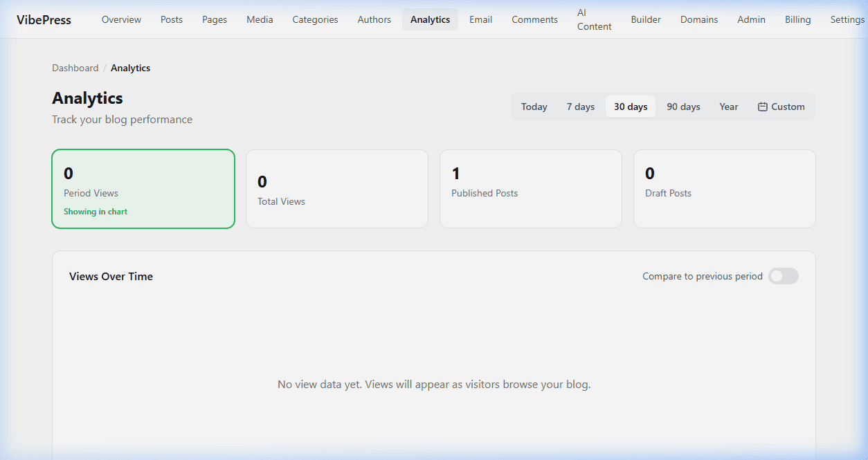Click the Published Posts card
Screen dimensions: 868x460
(x=530, y=189)
